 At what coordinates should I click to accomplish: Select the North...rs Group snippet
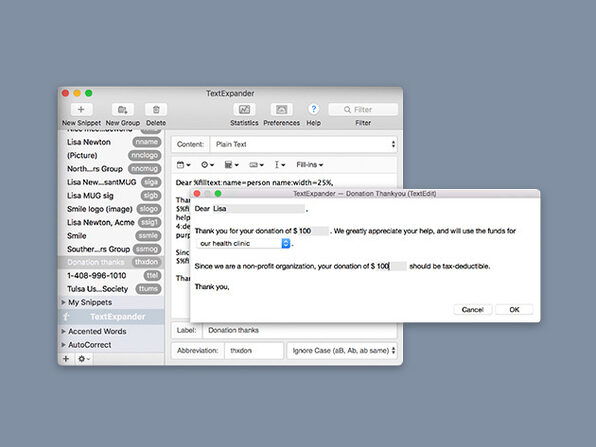pos(111,169)
